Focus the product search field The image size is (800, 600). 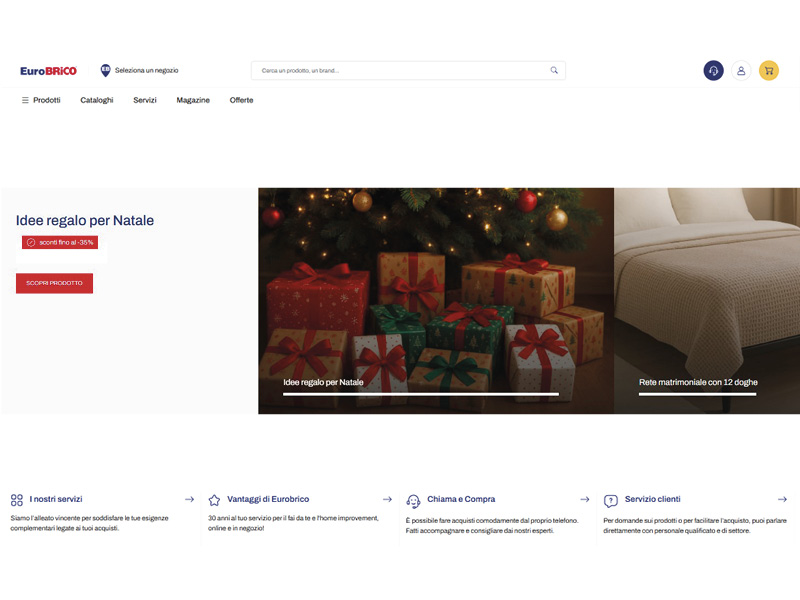point(400,71)
